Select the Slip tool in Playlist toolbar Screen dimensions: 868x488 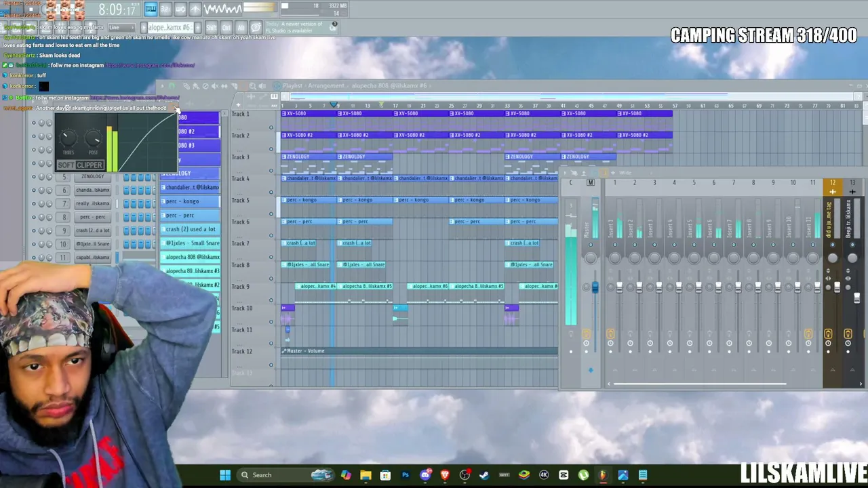(224, 86)
